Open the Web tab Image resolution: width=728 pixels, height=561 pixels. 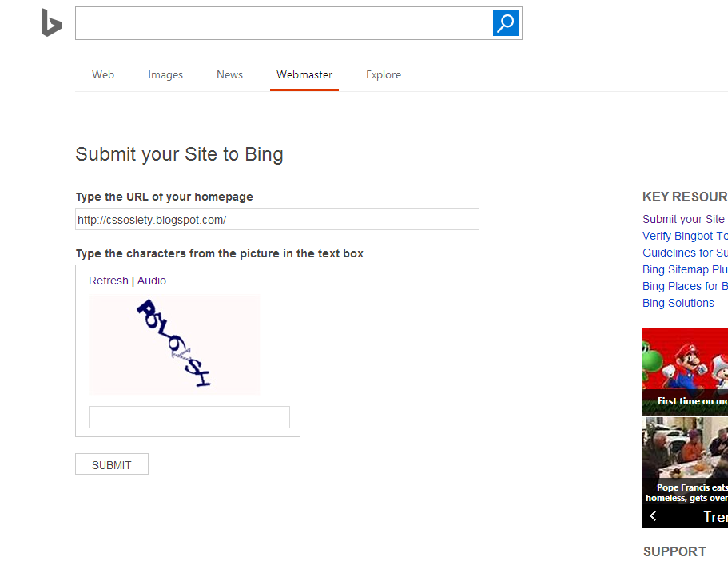click(x=103, y=75)
